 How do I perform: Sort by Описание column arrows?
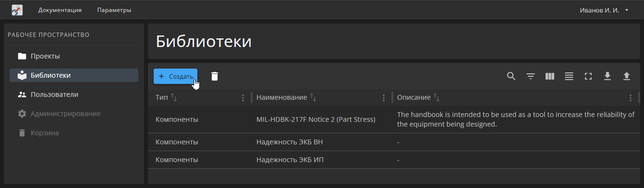click(437, 98)
